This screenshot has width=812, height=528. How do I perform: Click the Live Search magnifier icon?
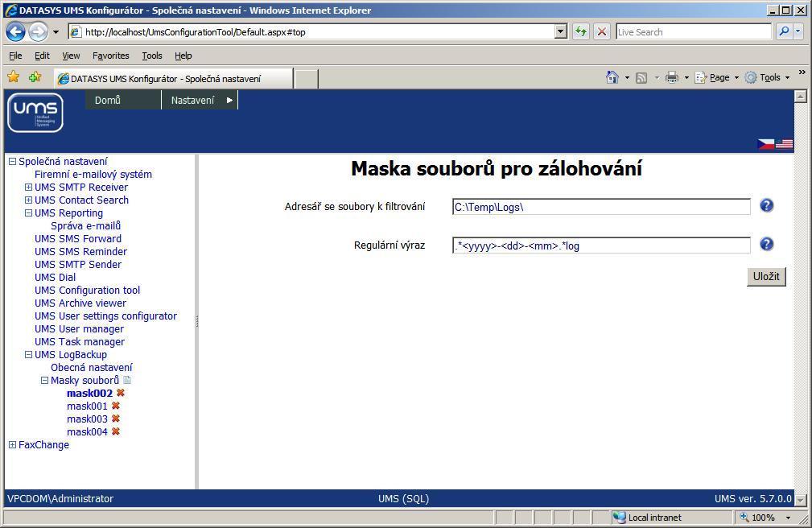pos(784,31)
